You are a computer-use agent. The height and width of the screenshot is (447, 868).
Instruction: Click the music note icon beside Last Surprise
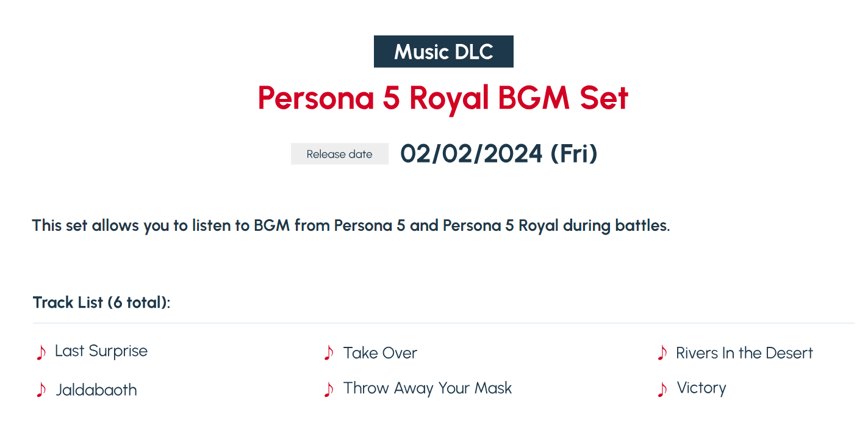tap(41, 352)
